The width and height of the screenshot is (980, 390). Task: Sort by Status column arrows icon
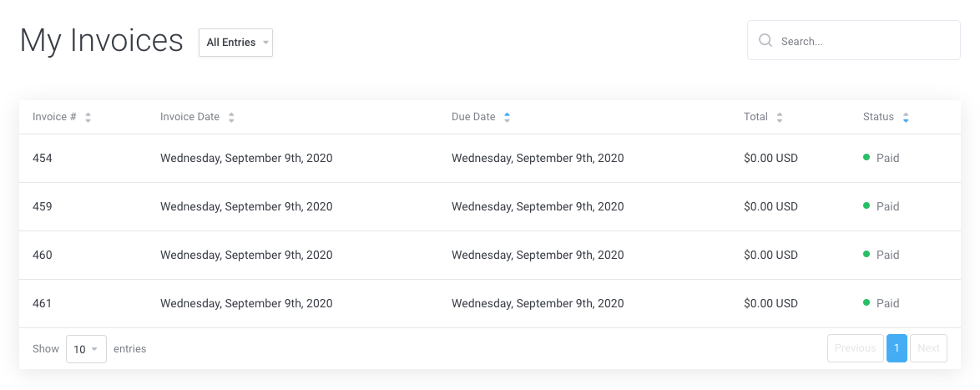click(906, 118)
